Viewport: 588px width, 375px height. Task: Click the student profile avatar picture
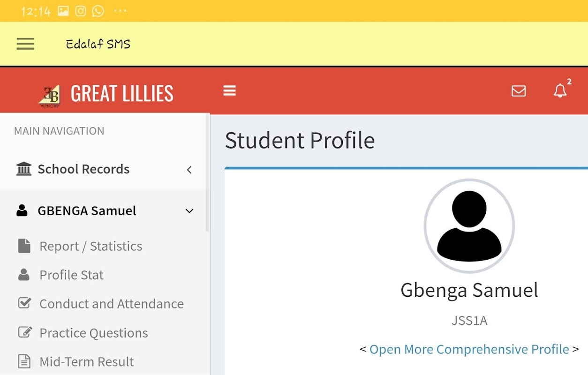469,225
